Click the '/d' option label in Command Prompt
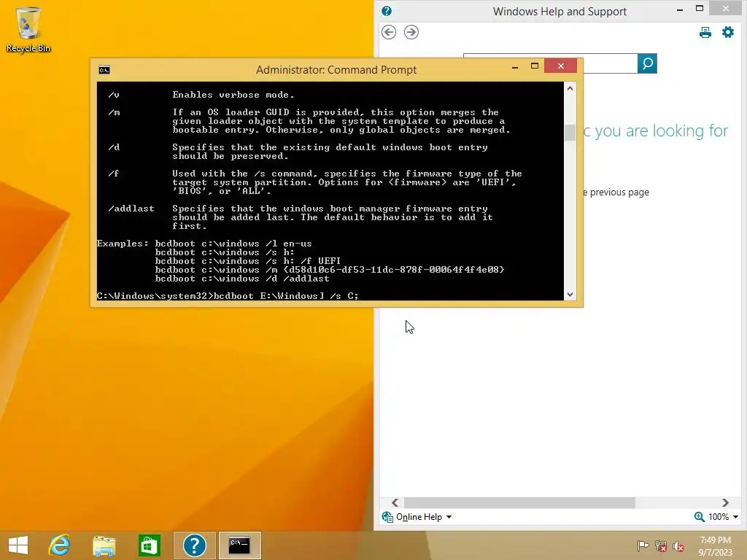Viewport: 747px width, 560px height. point(114,147)
